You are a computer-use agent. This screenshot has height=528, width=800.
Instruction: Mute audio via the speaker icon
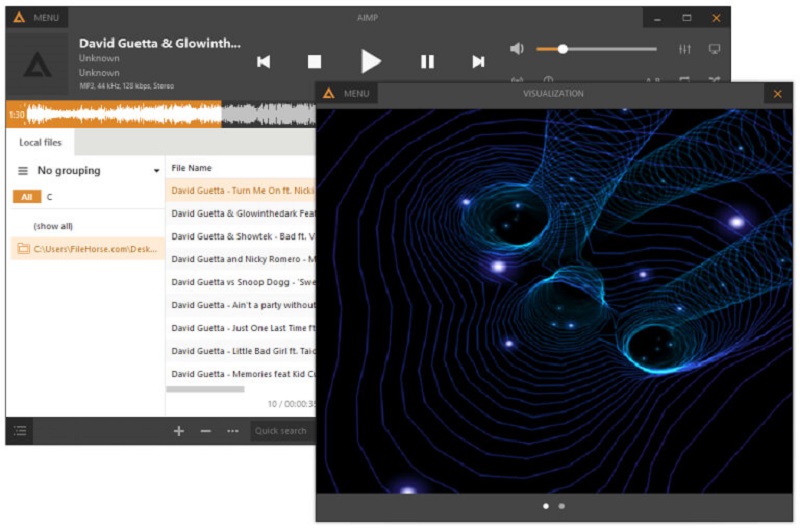coord(516,49)
